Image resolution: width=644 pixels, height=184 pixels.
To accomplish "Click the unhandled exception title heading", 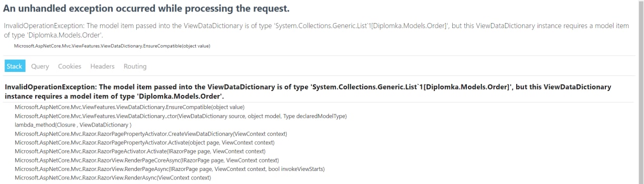I will click(x=146, y=9).
